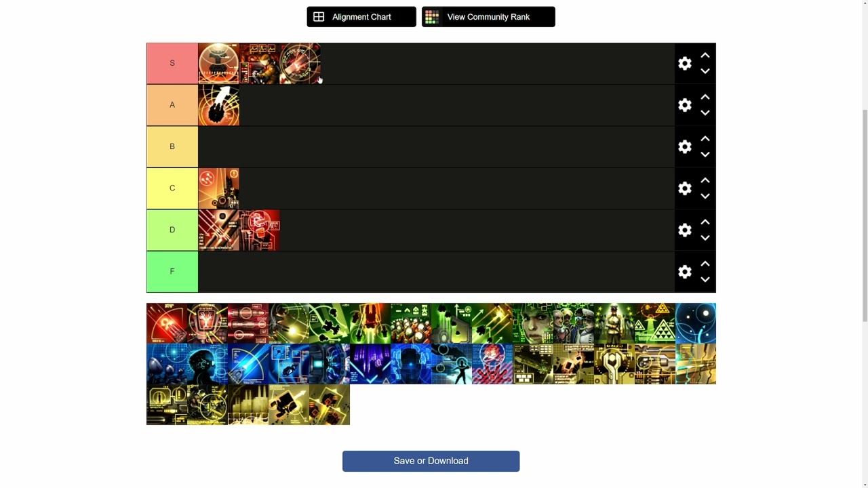Screen dimensions: 868x488
Task: Move the S tier row down
Action: click(705, 71)
